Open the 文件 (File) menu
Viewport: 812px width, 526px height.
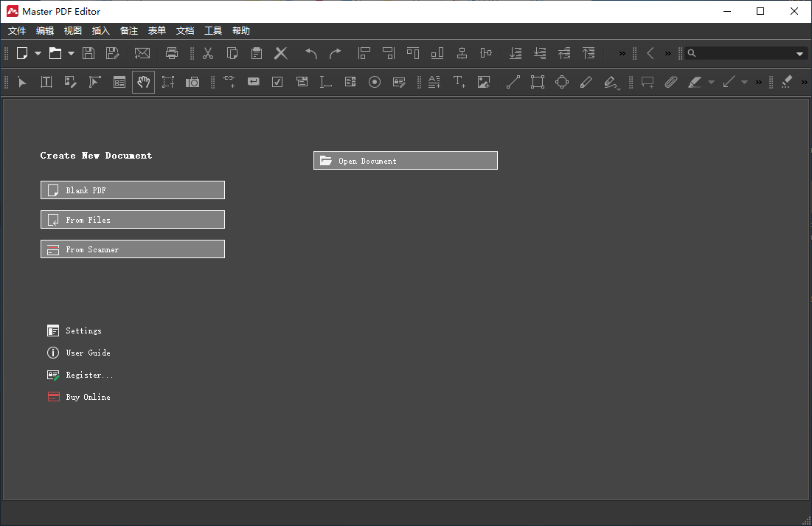[17, 31]
